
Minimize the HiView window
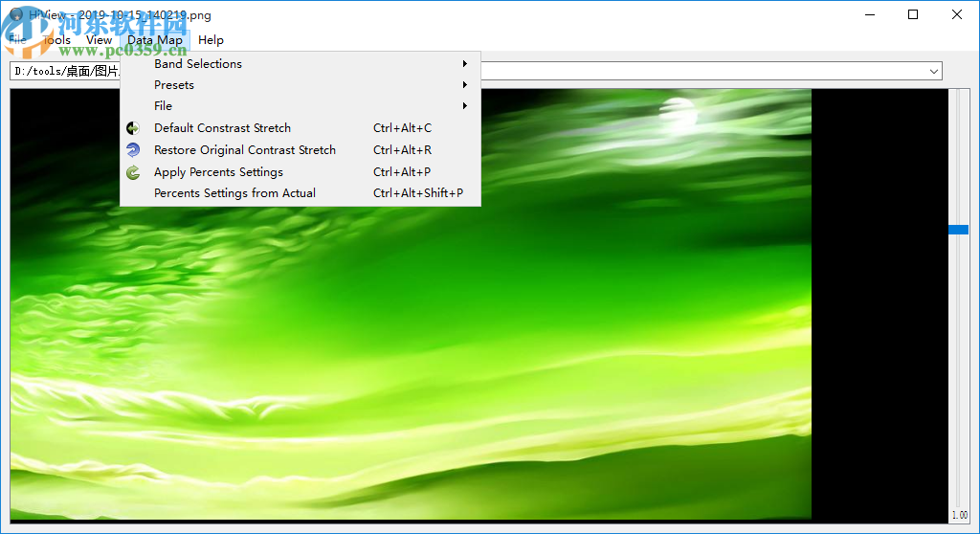coord(870,14)
